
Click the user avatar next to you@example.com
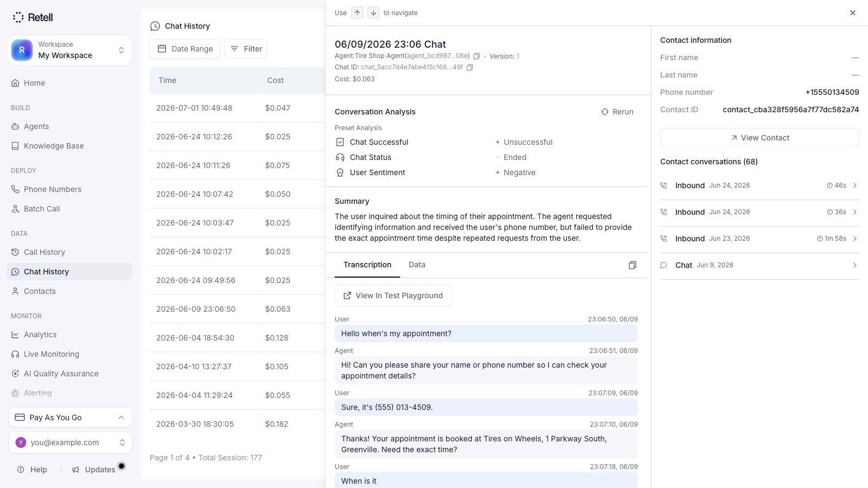[21, 442]
